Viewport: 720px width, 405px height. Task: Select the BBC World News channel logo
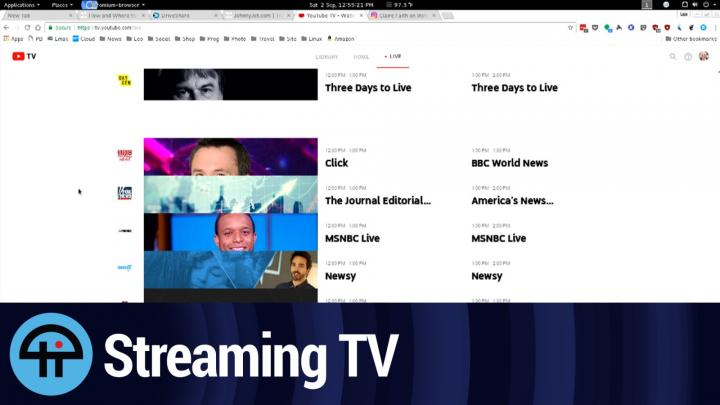pyautogui.click(x=125, y=156)
